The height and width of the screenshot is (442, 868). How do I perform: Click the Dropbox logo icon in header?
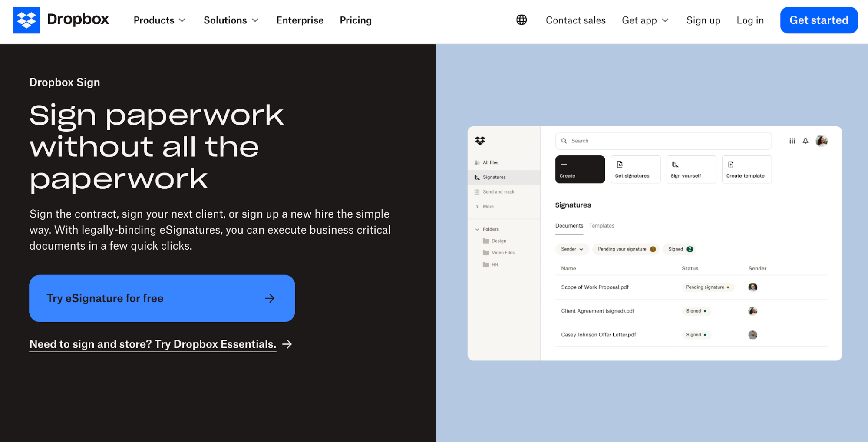pos(26,20)
